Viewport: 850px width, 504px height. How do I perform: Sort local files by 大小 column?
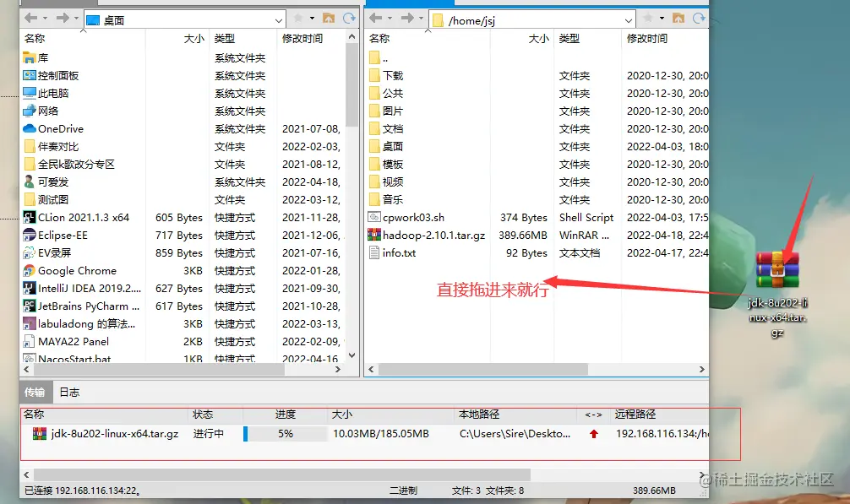tap(193, 39)
